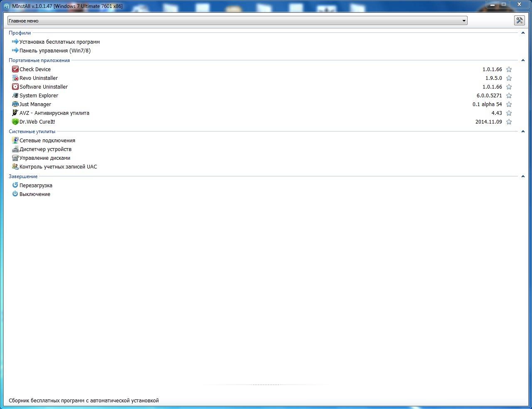
Task: Launch Check Device
Action: tap(35, 69)
